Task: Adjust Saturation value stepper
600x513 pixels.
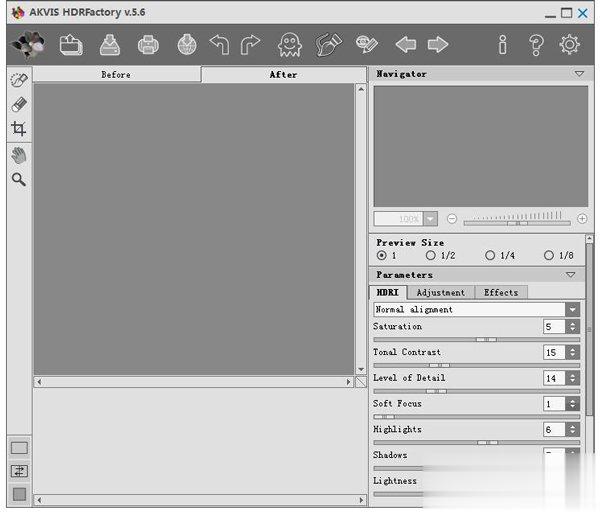Action: tap(572, 326)
